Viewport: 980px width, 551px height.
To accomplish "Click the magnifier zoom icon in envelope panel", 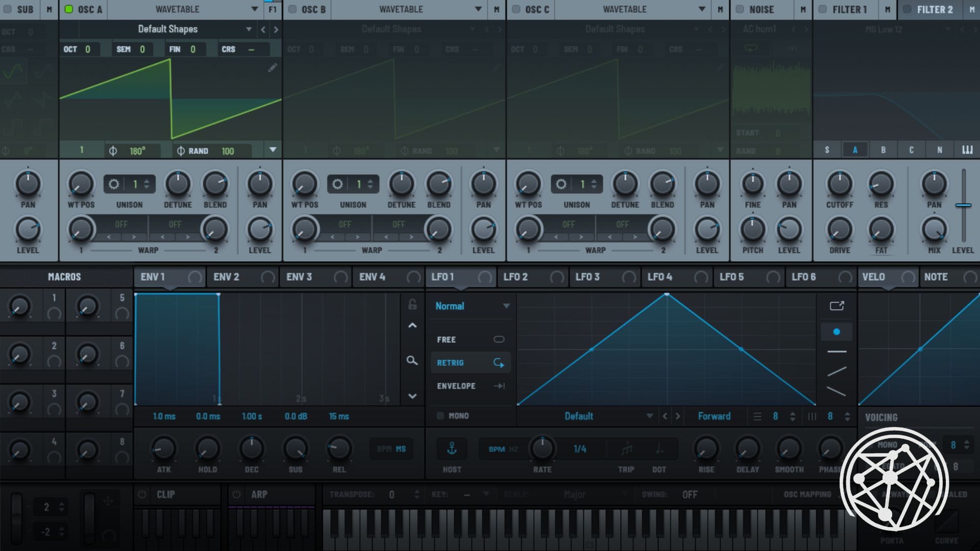I will [412, 361].
